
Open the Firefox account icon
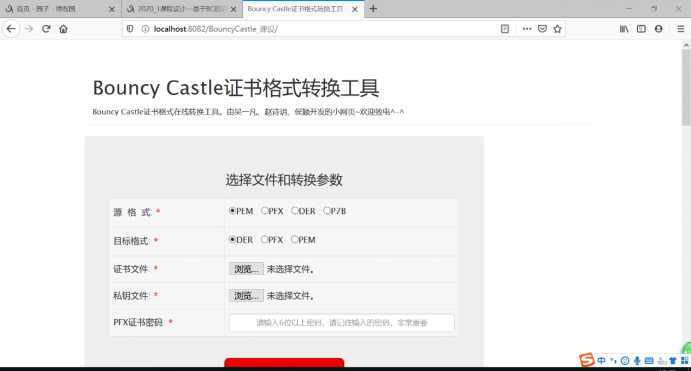[x=658, y=29]
